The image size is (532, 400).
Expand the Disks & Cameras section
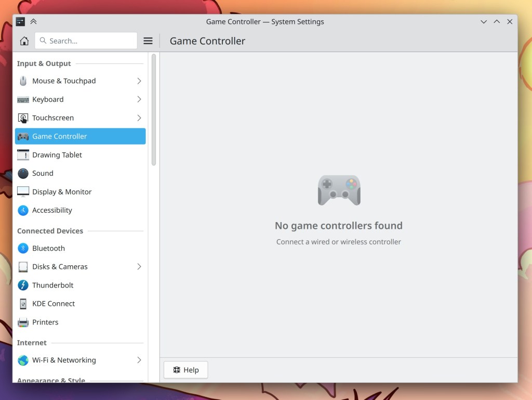coord(139,266)
